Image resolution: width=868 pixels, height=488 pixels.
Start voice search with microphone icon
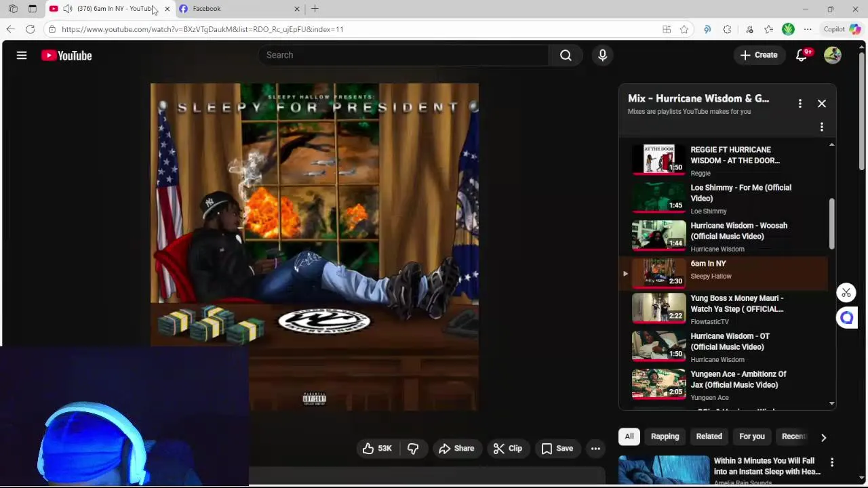pyautogui.click(x=602, y=55)
